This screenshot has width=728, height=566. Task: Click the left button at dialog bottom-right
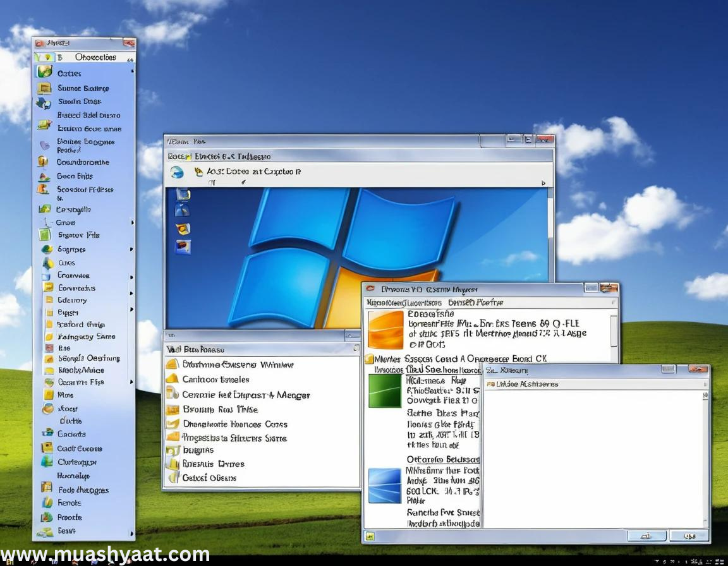click(646, 536)
